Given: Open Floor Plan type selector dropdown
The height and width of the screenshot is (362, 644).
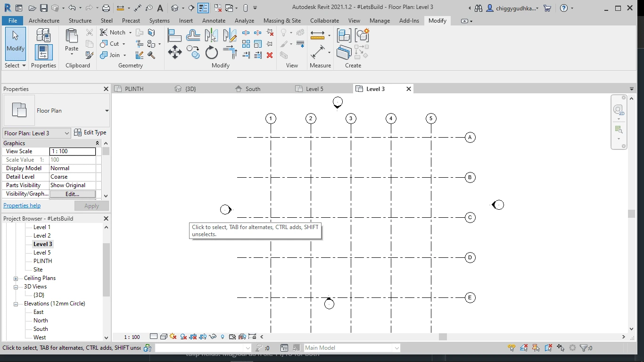Looking at the screenshot, I should 107,111.
